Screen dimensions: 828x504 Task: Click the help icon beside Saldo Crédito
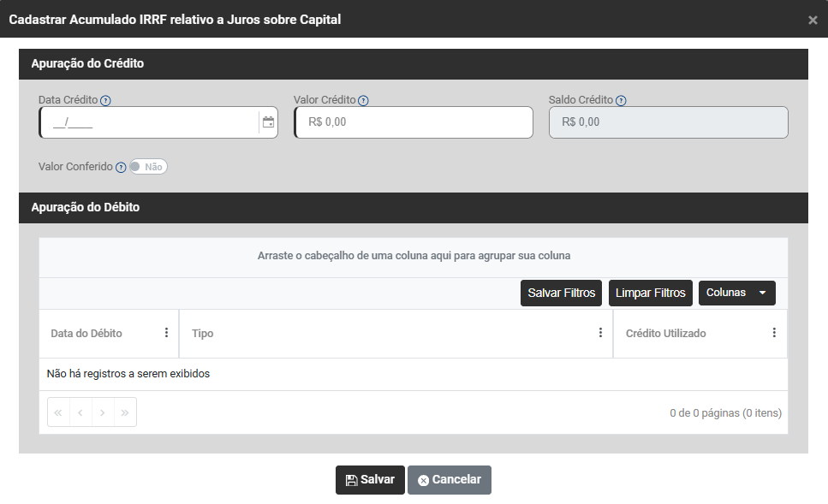[x=621, y=101]
